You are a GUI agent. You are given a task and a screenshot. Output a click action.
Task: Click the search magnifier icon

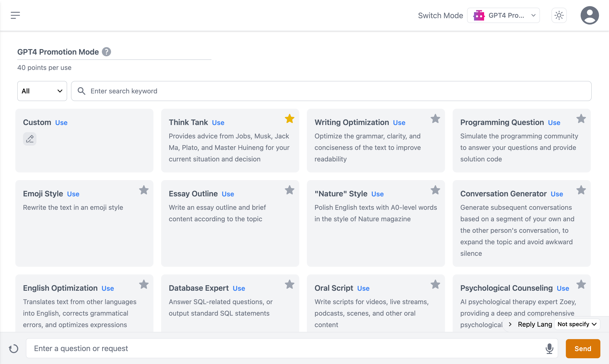(x=81, y=91)
